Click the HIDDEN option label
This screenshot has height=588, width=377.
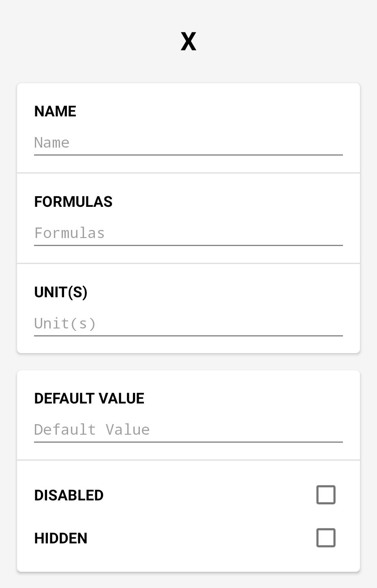[x=61, y=538]
